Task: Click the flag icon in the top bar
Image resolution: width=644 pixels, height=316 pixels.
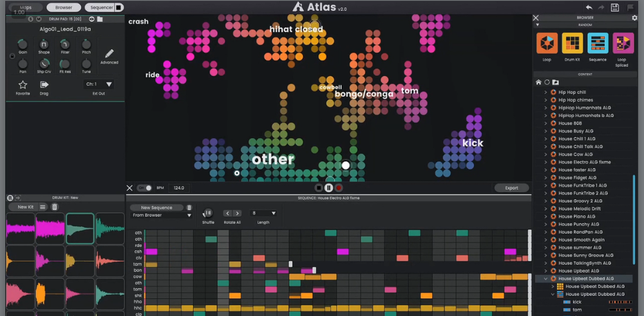Action: 630,7
